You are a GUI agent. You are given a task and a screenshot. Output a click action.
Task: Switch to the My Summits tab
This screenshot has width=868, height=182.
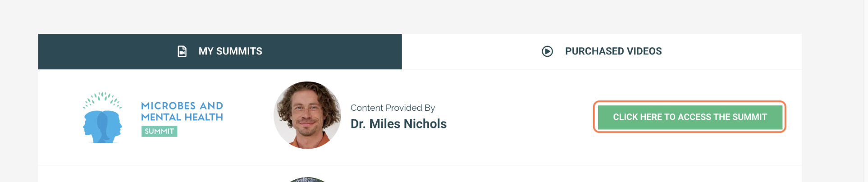point(220,51)
